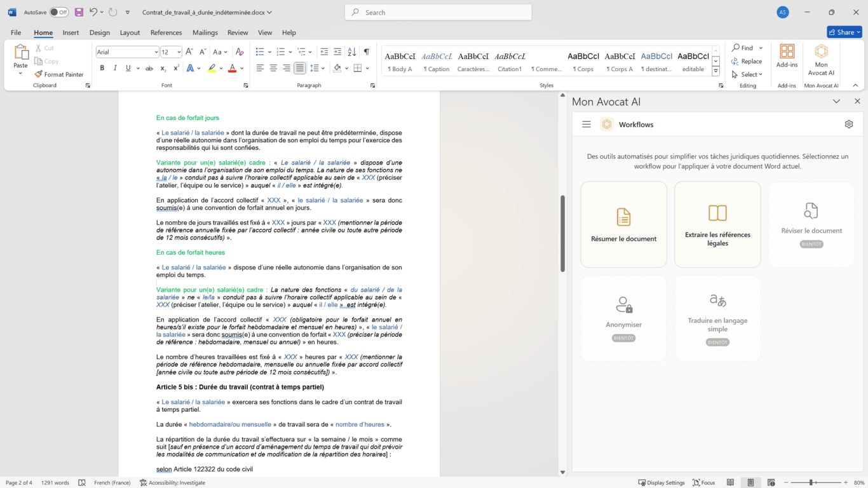Open the workflows hamburger menu icon
The width and height of the screenshot is (868, 488).
pyautogui.click(x=587, y=125)
